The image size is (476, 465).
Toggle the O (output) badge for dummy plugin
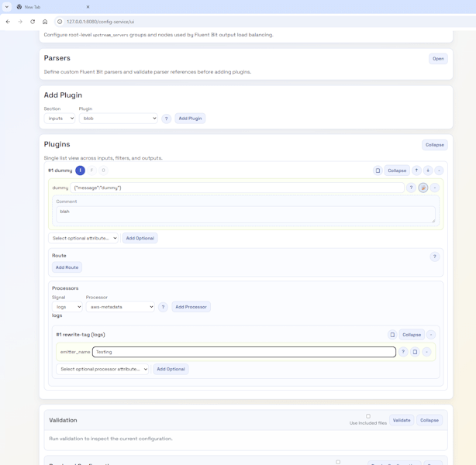pyautogui.click(x=103, y=170)
